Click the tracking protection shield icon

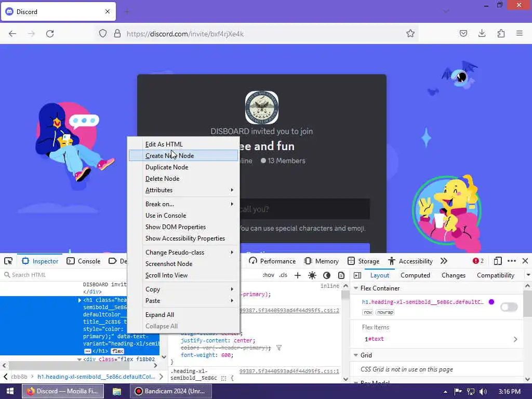point(103,34)
